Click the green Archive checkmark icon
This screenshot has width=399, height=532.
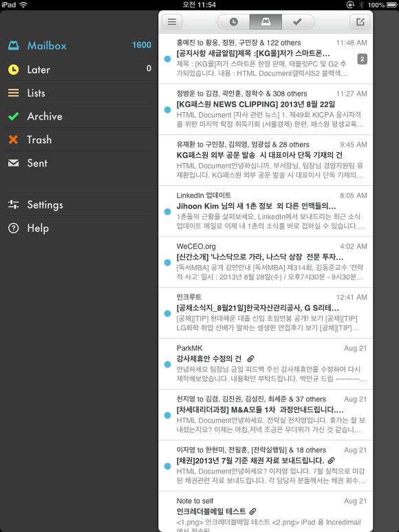(x=14, y=116)
